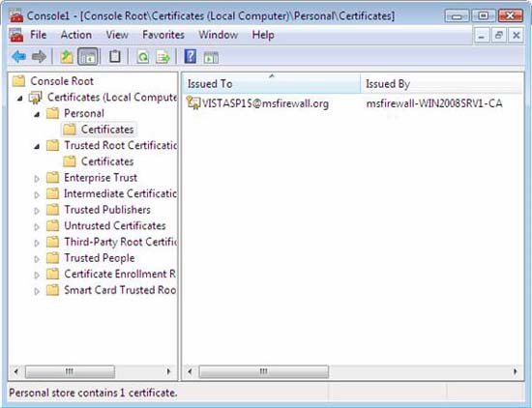Click the tree pane scroll left arrow
The height and width of the screenshot is (408, 532).
[x=15, y=371]
